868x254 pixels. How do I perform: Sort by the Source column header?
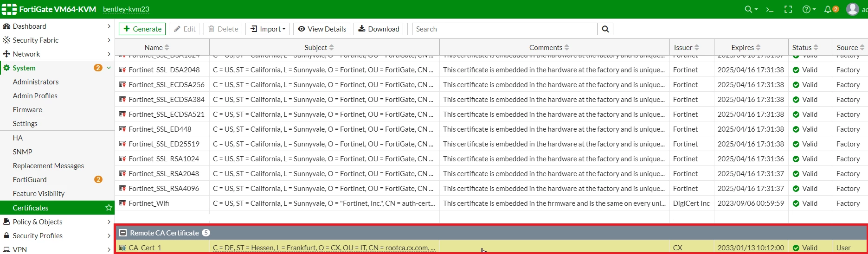pos(850,47)
